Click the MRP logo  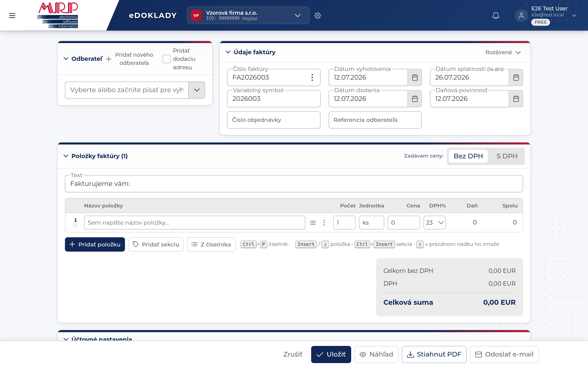point(58,15)
